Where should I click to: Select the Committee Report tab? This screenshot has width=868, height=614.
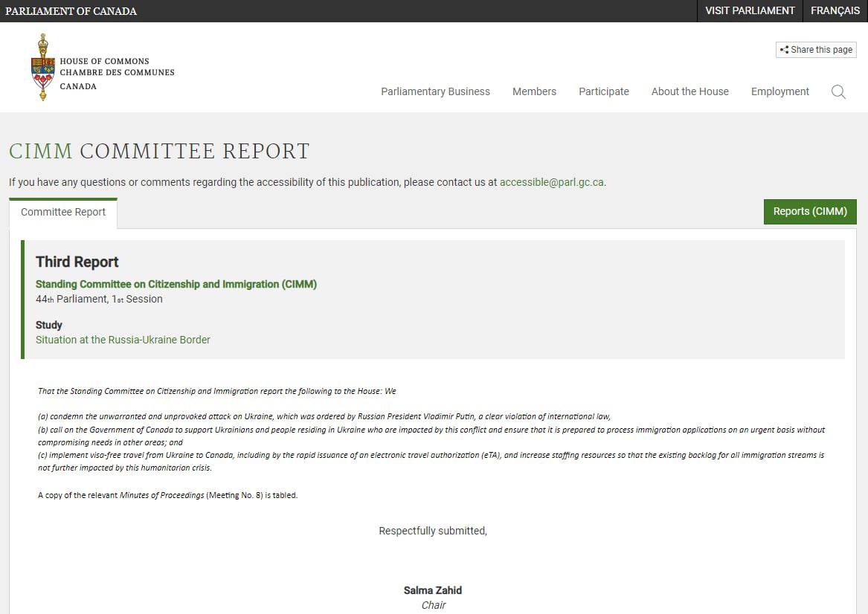click(x=63, y=212)
